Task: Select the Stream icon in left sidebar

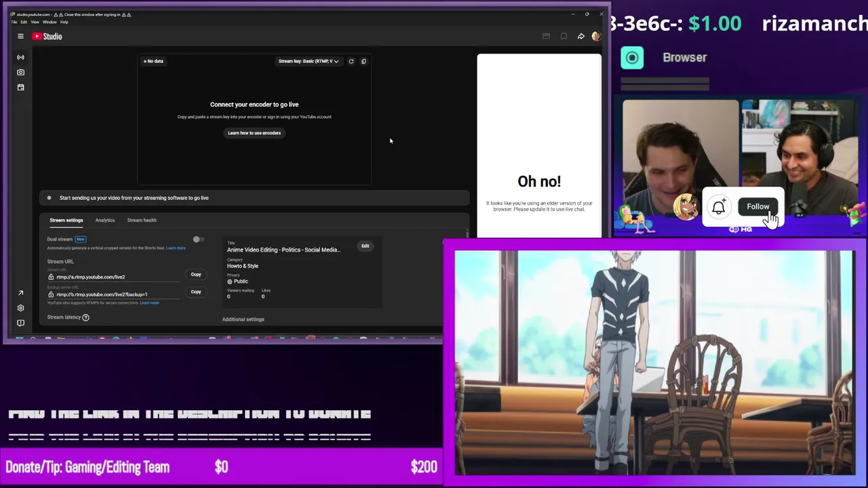Action: point(20,57)
